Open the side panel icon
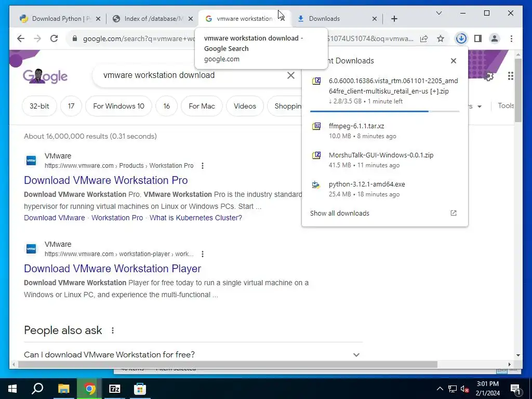The image size is (532, 399). [478, 38]
